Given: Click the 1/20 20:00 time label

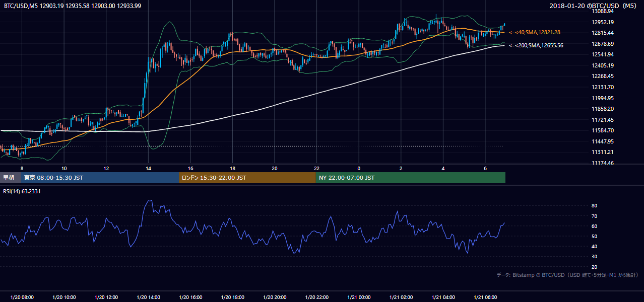Looking at the screenshot, I should click(x=275, y=297).
